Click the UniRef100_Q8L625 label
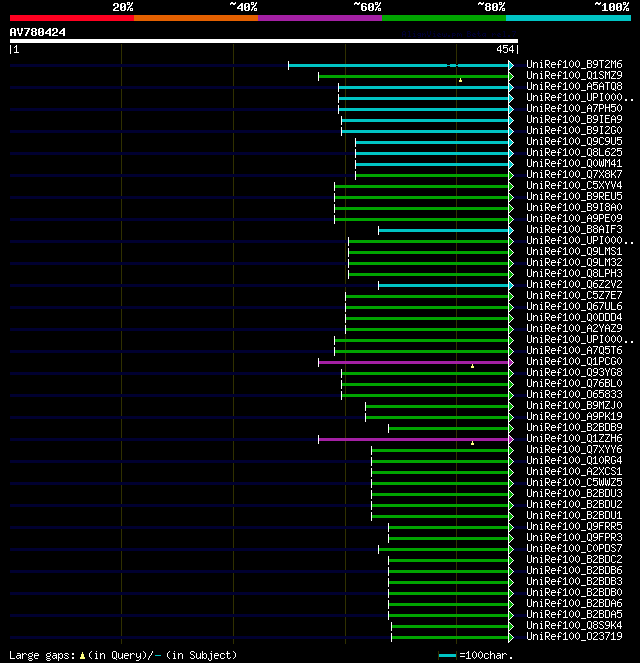 click(x=574, y=152)
